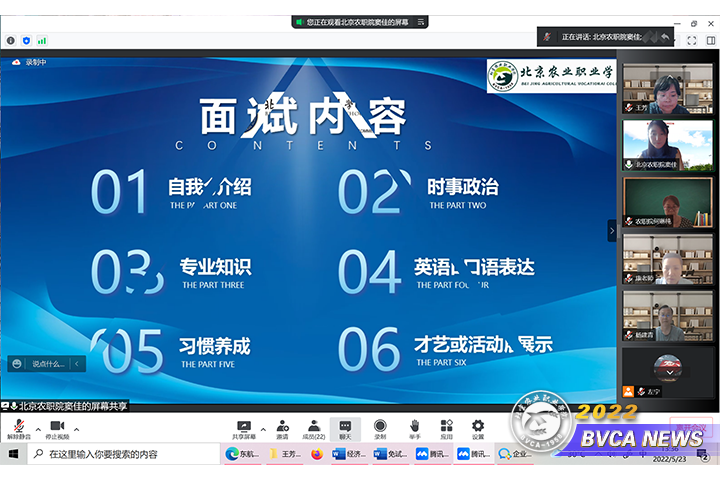Screen dimensions: 720x480
Task: Enter fullscreen with the top-right icon
Action: pos(691,41)
